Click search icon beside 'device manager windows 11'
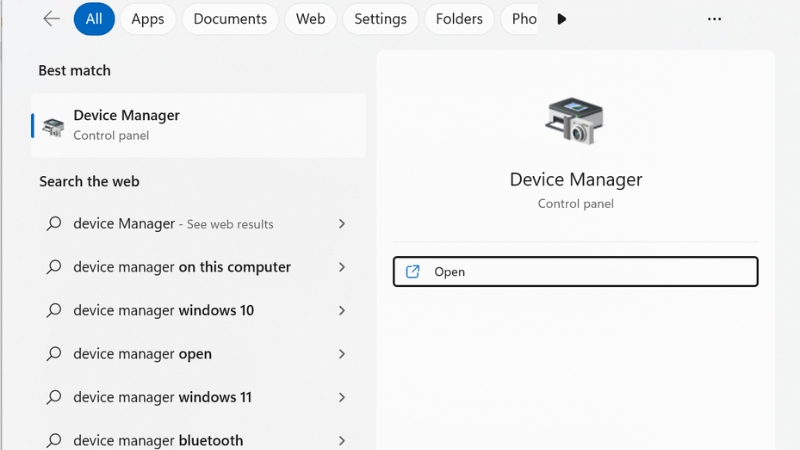The height and width of the screenshot is (450, 800). 54,397
